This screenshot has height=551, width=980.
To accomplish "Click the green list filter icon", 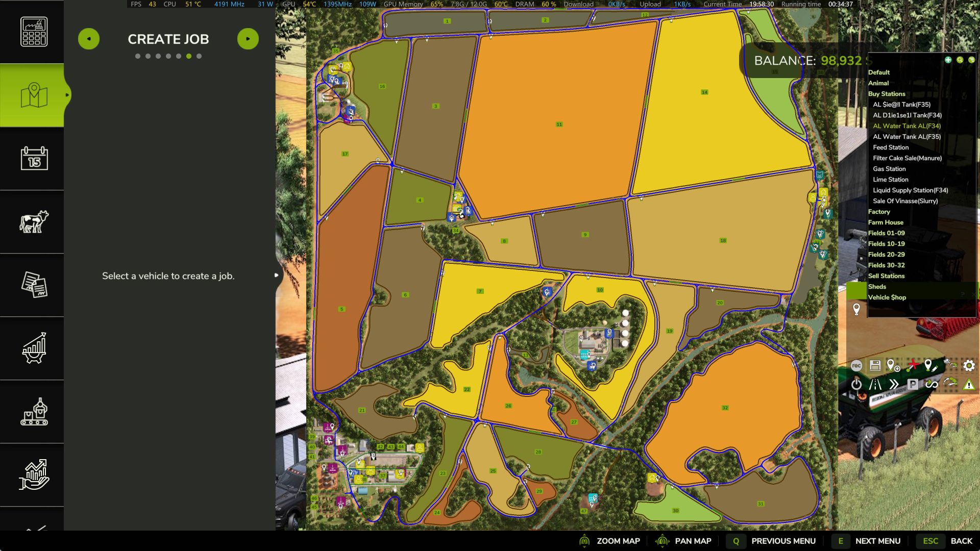I will pos(971,60).
